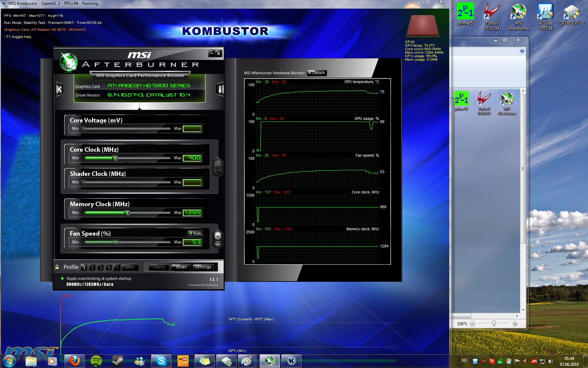The height and width of the screenshot is (368, 588).
Task: Open the Kombustor K button in Afterburner
Action: [x=59, y=89]
